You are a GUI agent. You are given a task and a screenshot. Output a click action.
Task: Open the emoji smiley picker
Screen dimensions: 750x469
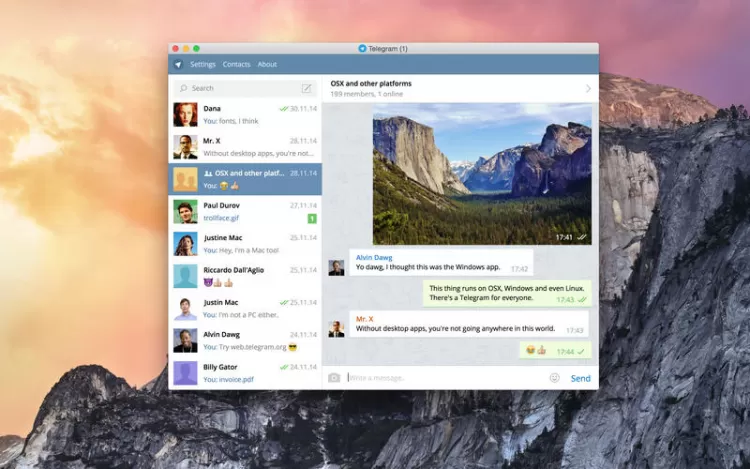[554, 378]
